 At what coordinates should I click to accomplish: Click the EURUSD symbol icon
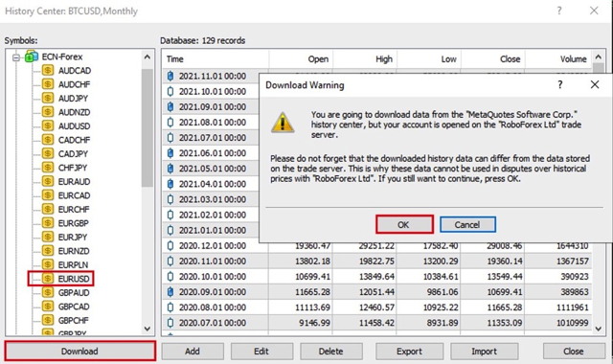click(48, 279)
